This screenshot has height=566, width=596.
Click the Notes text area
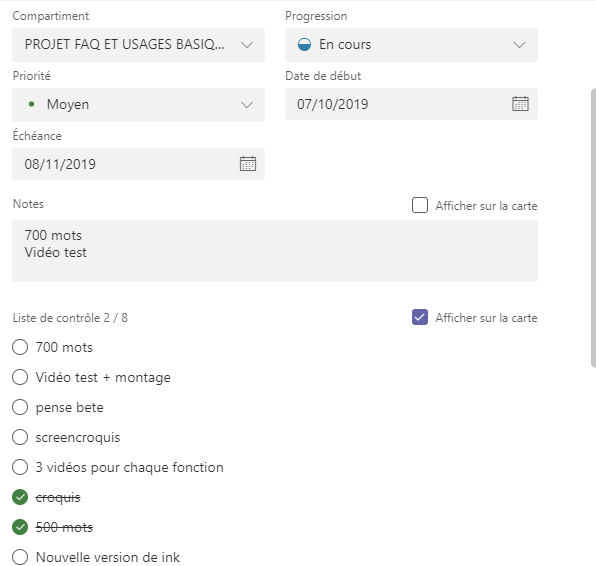(275, 251)
